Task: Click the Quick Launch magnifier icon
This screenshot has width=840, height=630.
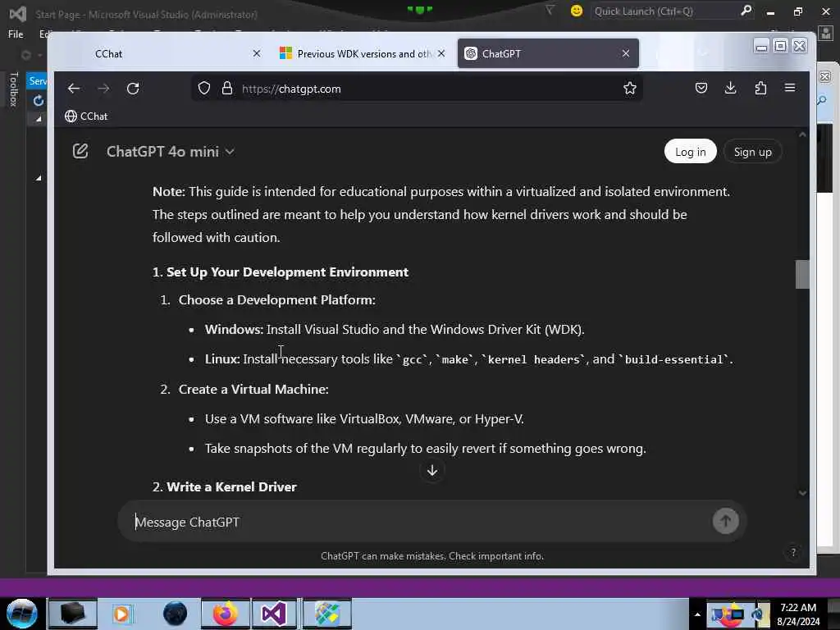Action: point(746,11)
